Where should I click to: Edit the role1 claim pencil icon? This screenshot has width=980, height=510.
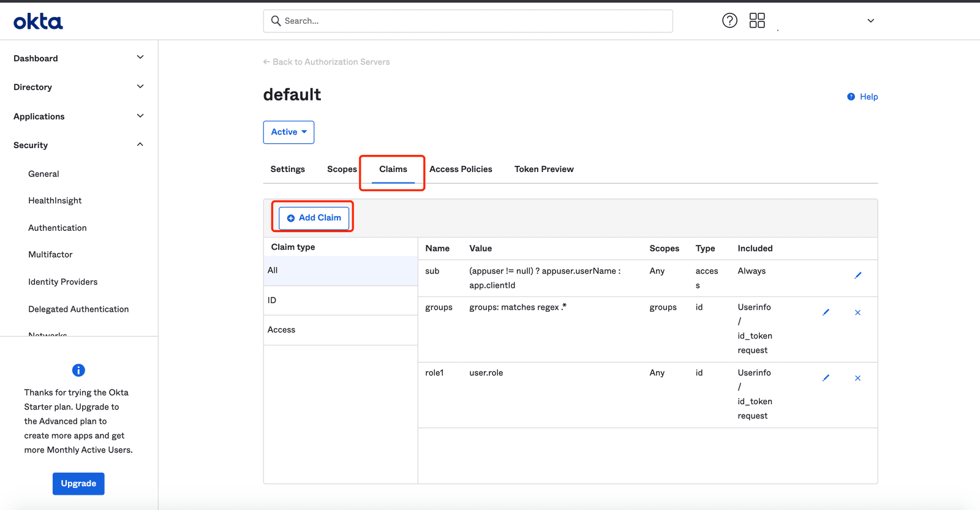[826, 378]
